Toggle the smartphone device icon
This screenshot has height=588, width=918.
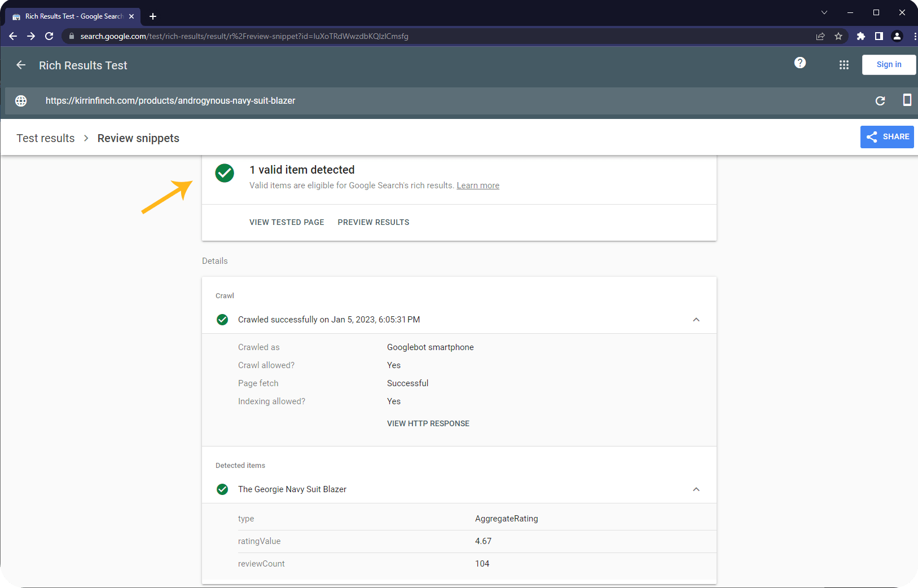pyautogui.click(x=907, y=100)
